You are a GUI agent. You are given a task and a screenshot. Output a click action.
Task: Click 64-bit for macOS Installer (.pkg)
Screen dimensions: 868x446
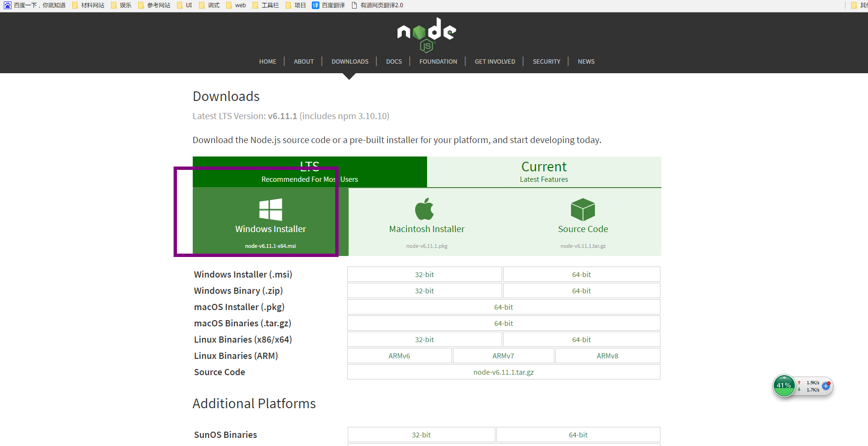[x=504, y=307]
